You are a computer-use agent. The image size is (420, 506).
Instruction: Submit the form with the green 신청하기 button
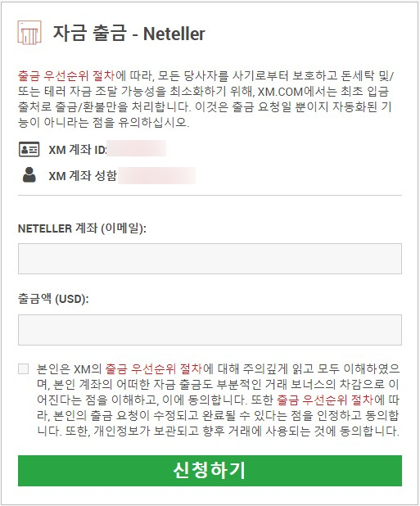click(x=210, y=471)
